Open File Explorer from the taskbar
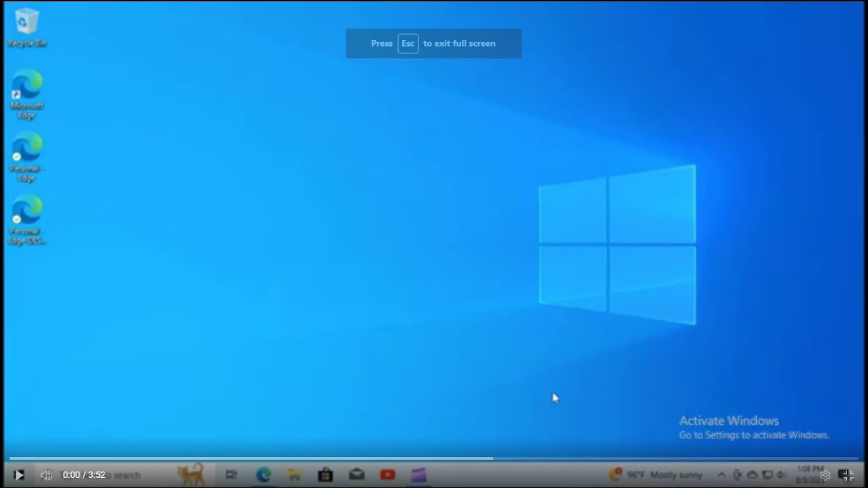868x488 pixels. [294, 475]
